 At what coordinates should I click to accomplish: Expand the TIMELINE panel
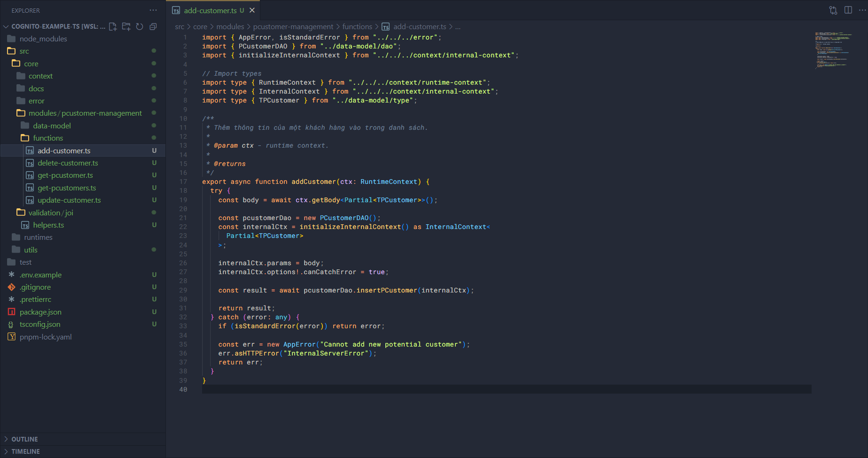click(25, 451)
